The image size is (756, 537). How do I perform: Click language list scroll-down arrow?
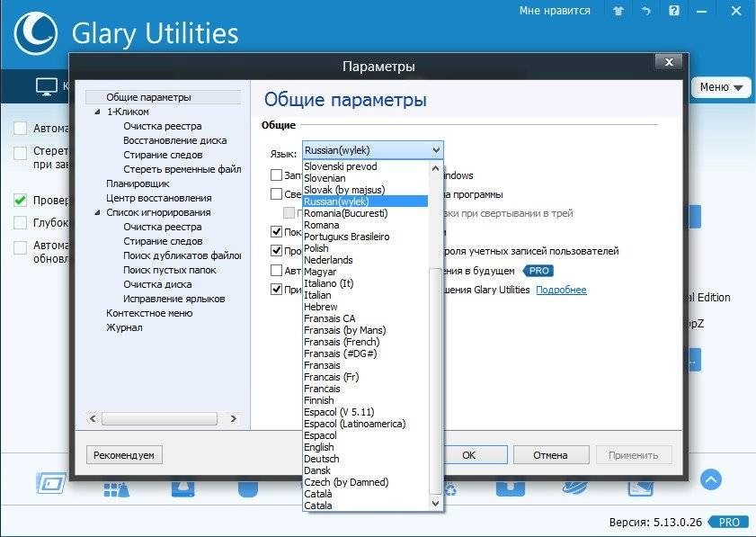tap(435, 504)
